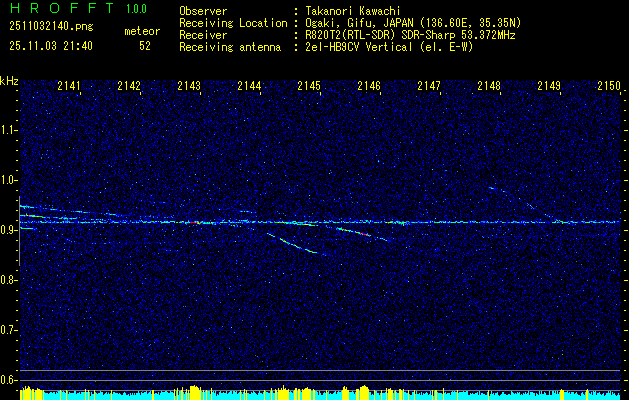Click the date stamp 25.11.03 21:40
The width and height of the screenshot is (629, 400).
click(51, 46)
